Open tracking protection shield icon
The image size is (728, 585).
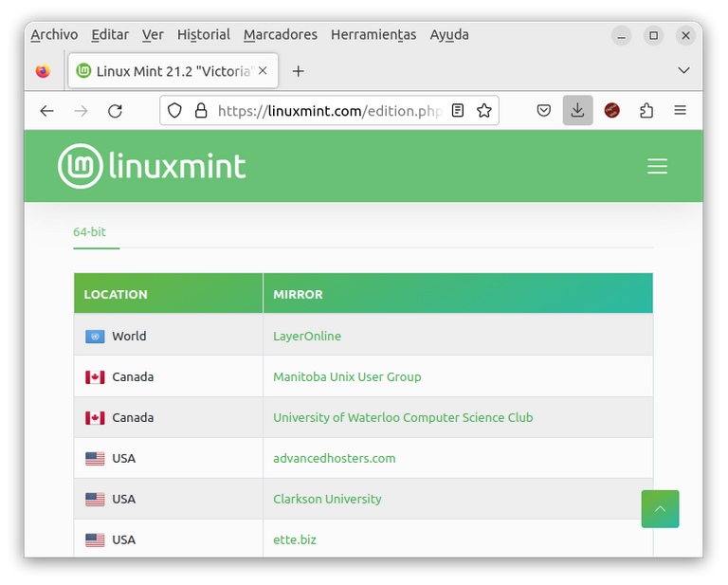(x=174, y=111)
